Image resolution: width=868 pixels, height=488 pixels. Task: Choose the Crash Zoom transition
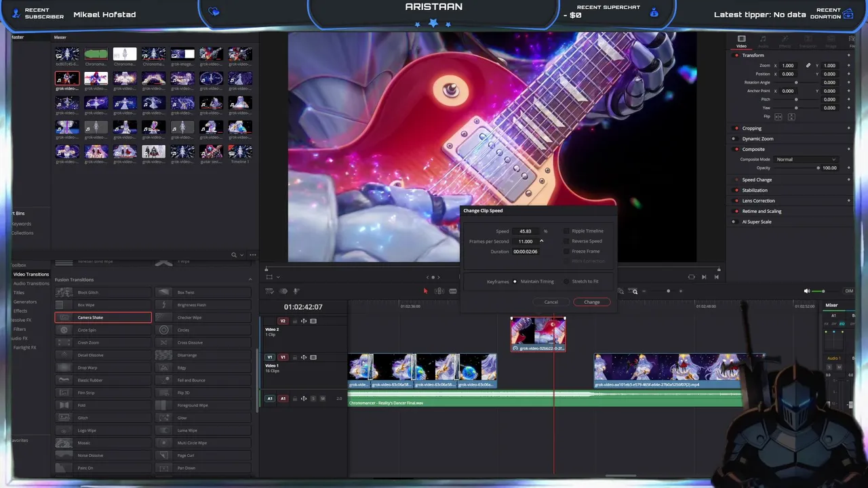[103, 342]
